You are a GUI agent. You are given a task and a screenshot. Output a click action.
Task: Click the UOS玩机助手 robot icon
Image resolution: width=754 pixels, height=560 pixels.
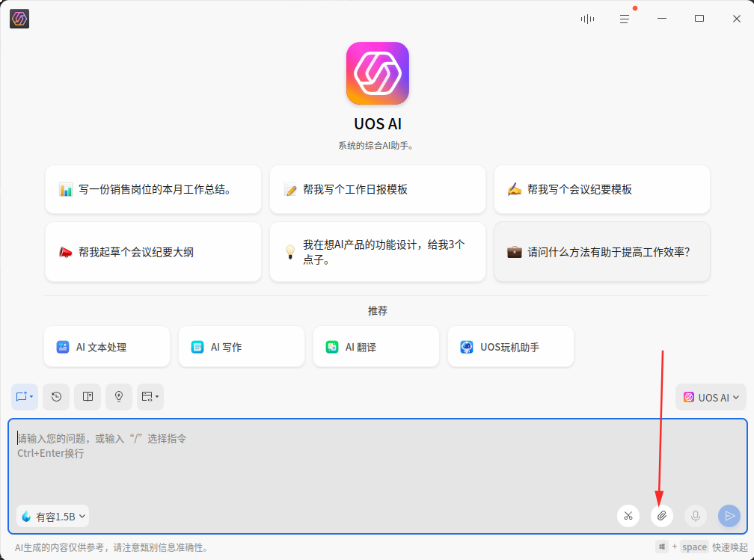click(x=467, y=347)
